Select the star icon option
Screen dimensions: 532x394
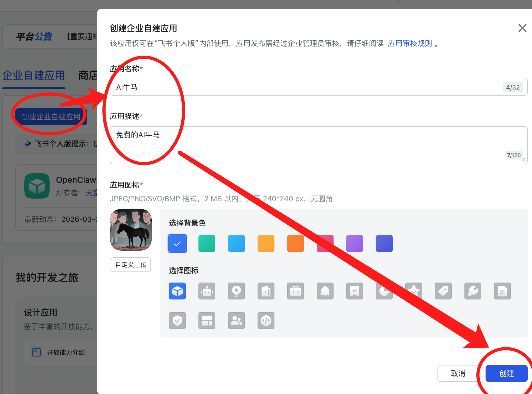point(414,291)
